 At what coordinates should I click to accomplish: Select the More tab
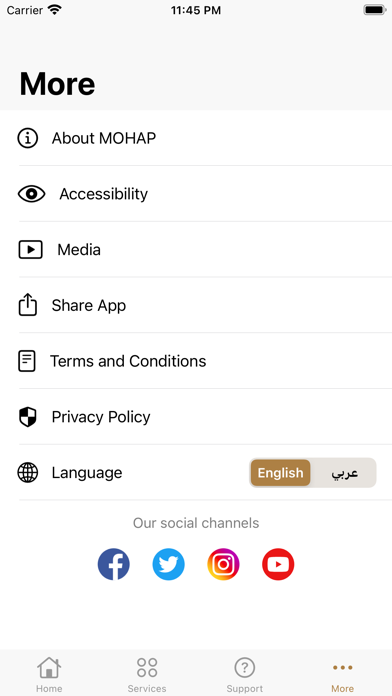pos(343,675)
